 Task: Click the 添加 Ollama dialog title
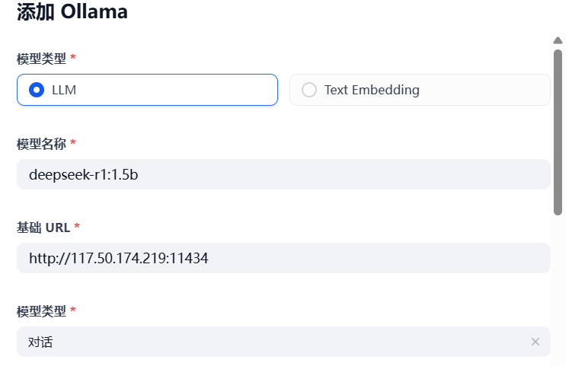click(72, 12)
